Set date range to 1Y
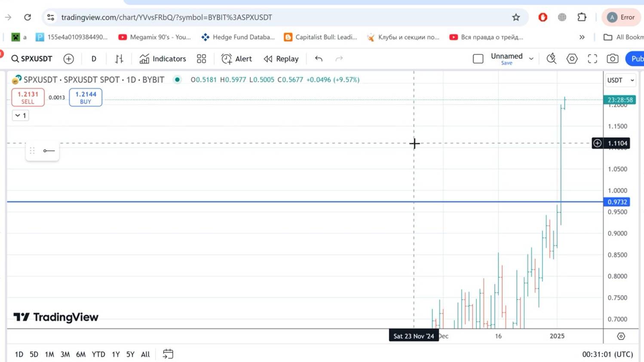 point(116,354)
